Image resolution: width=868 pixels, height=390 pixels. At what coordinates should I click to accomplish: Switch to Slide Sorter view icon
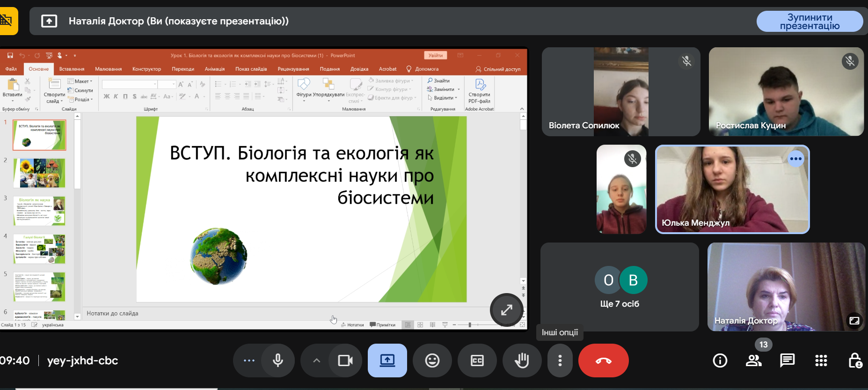[x=420, y=324]
